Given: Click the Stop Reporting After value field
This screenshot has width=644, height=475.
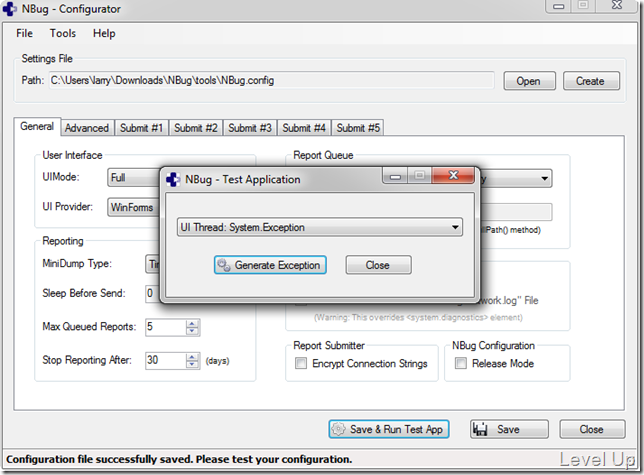Looking at the screenshot, I should pyautogui.click(x=166, y=360).
